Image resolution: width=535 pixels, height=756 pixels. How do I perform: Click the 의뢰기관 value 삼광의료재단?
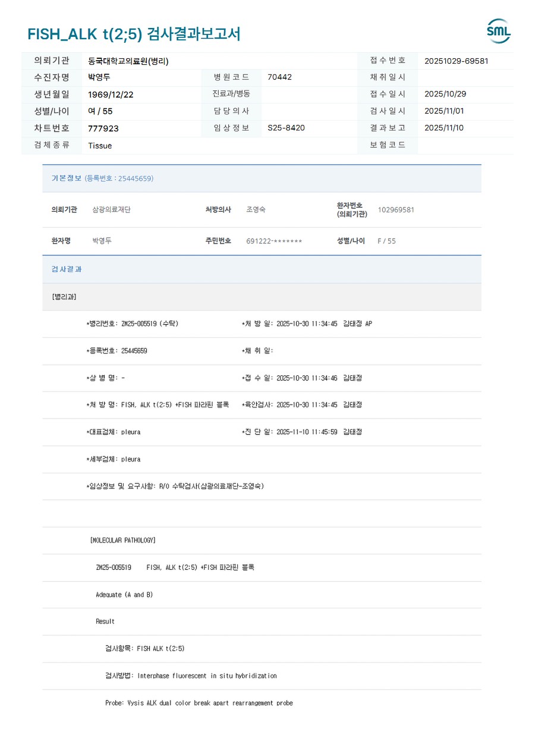pos(111,210)
